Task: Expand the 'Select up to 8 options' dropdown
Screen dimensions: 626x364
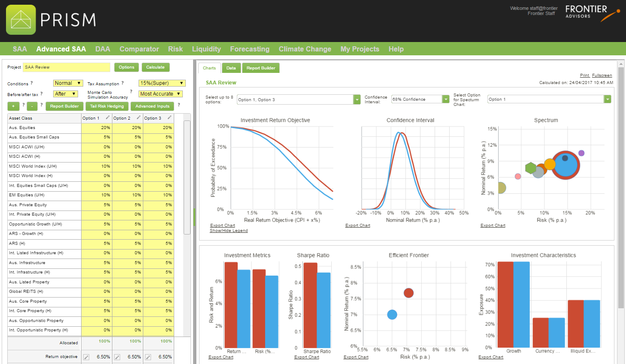Action: 357,99
